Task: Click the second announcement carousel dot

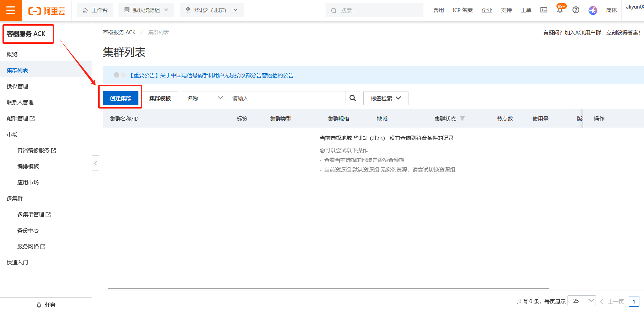Action: tap(123, 75)
